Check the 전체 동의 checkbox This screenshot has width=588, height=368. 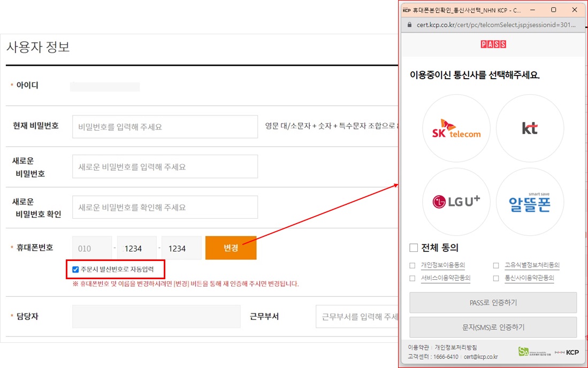414,248
